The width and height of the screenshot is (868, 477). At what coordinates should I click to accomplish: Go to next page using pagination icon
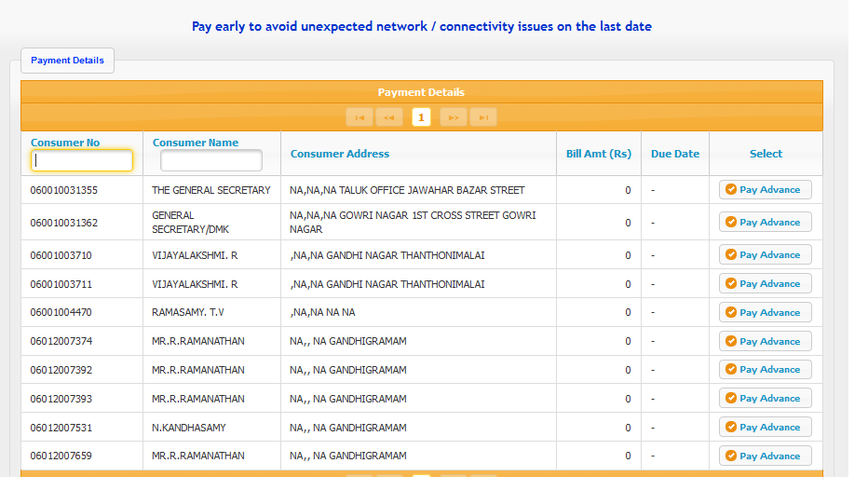pos(453,117)
